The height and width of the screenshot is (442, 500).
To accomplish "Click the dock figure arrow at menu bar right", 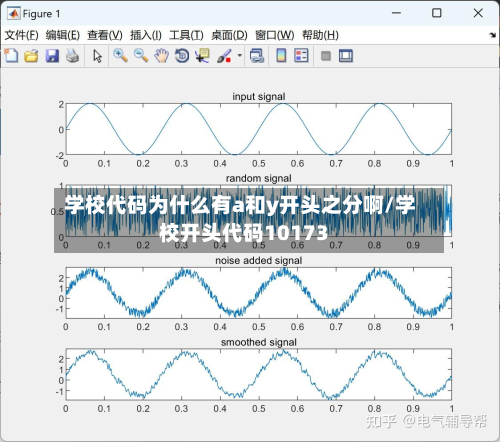I will click(493, 35).
